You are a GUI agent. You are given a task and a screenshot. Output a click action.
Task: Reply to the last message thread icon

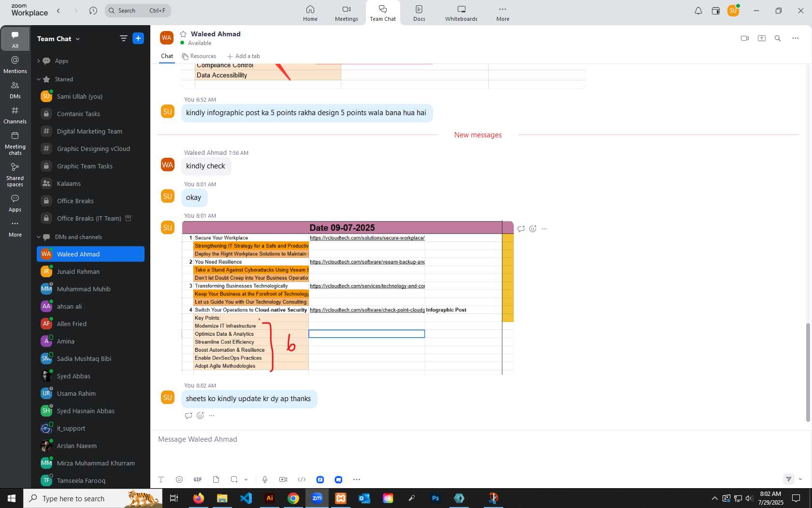coord(188,416)
